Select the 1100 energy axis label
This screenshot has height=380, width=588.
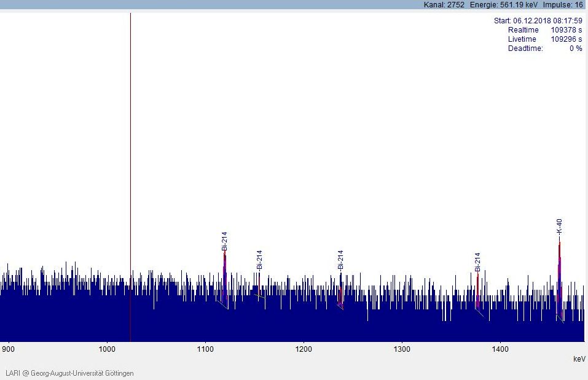pos(205,349)
